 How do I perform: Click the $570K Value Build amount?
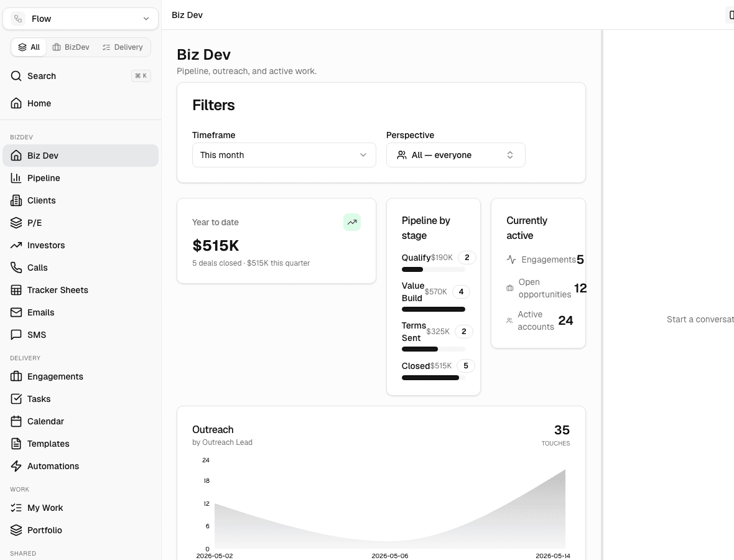[x=436, y=292]
